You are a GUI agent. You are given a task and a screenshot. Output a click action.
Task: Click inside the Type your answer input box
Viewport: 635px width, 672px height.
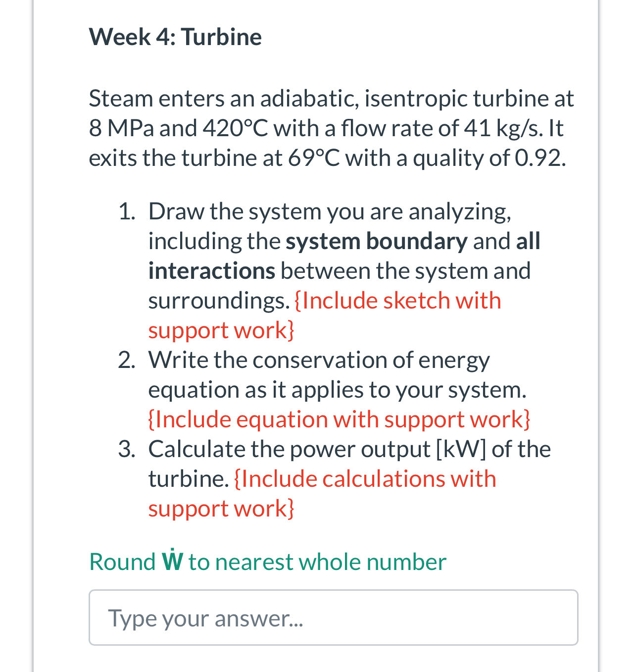[332, 617]
